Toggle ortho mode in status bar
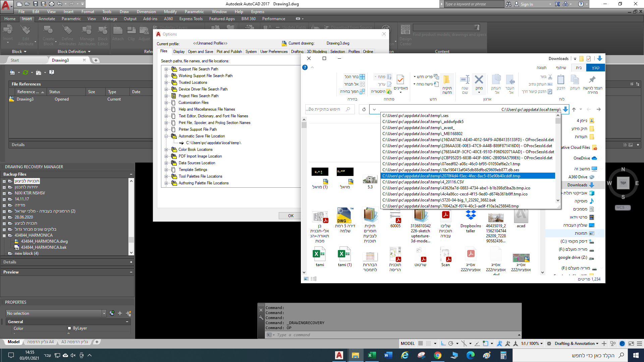The width and height of the screenshot is (644, 362). coord(443,344)
